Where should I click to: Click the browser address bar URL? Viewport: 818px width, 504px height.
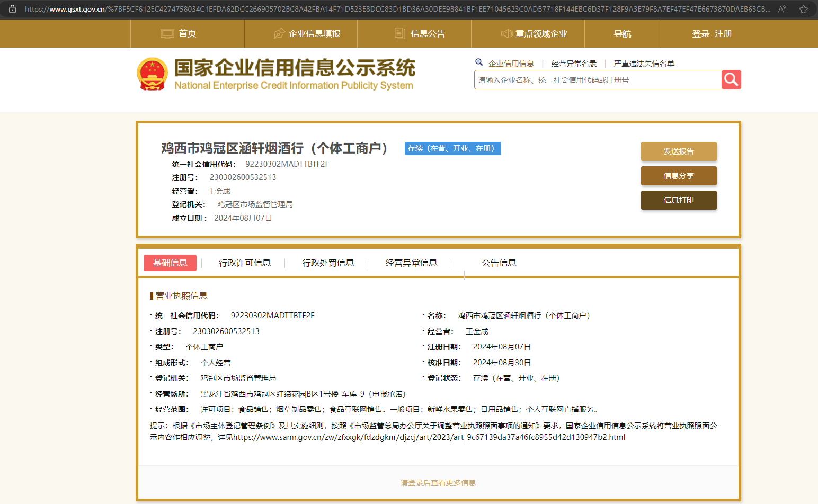click(x=397, y=9)
